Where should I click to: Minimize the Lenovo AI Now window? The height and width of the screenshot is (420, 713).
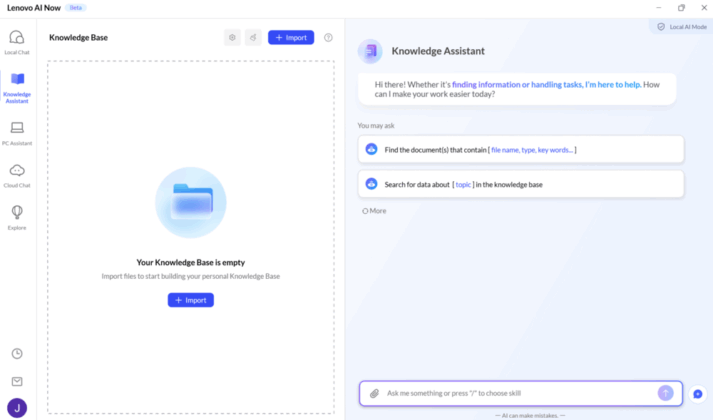pos(659,8)
